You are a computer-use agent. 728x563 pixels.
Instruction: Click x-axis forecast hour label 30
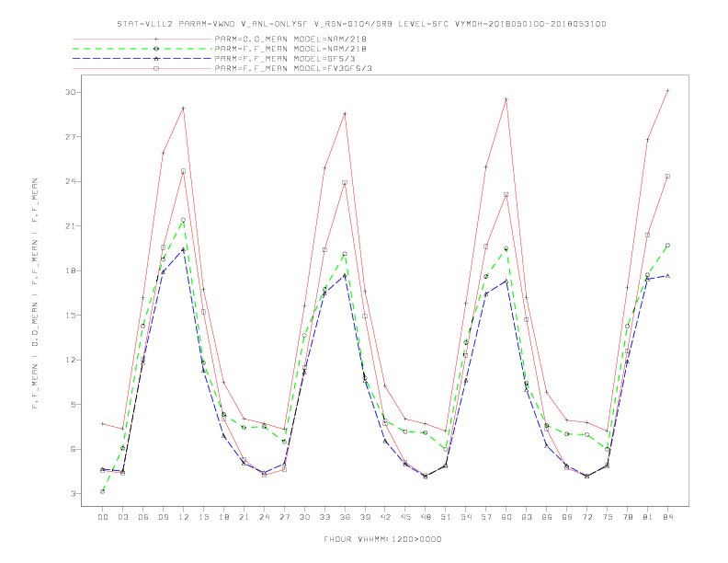[304, 517]
